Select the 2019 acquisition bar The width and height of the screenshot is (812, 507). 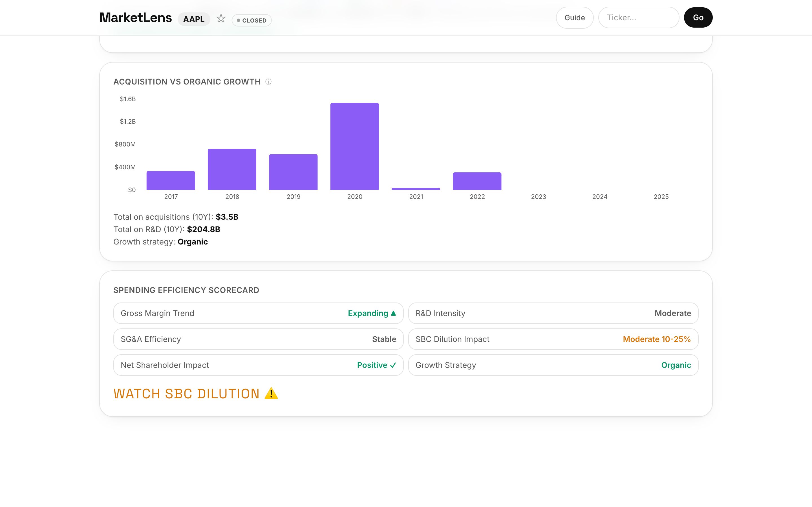(x=293, y=172)
